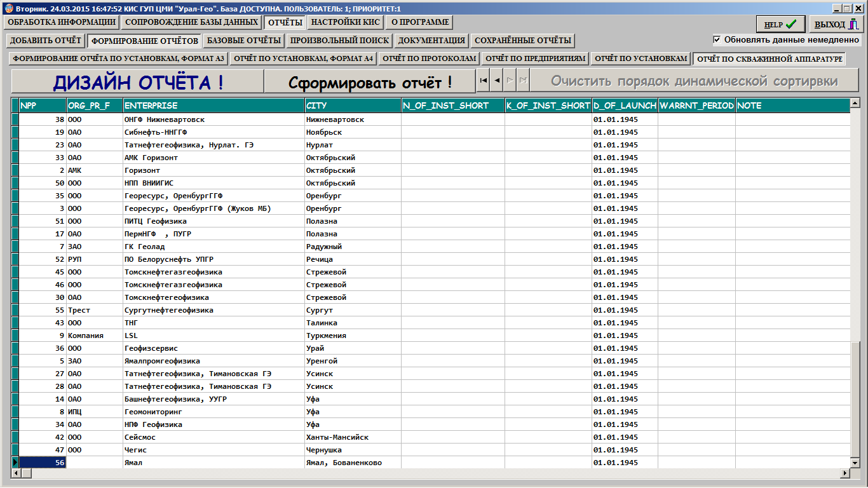Open the О ПРОГРАММЕ tab
This screenshot has width=868, height=488.
pos(419,22)
